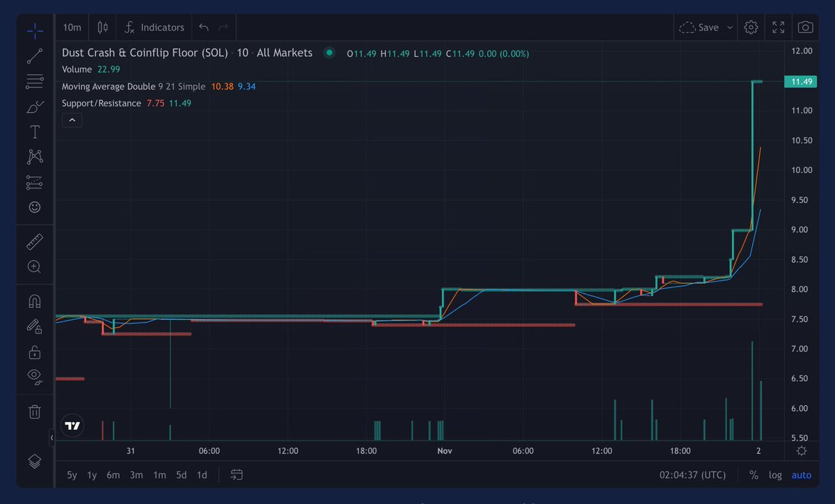This screenshot has height=504, width=835.
Task: Open the go to date picker
Action: (237, 475)
